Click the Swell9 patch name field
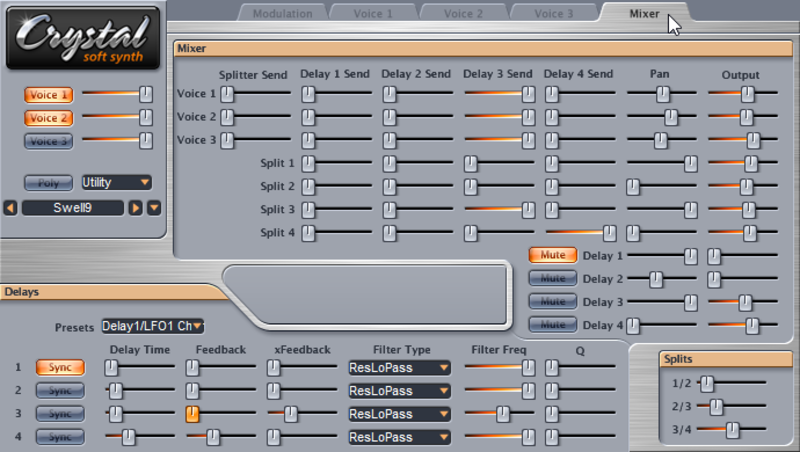Viewport: 800px width, 452px height. tap(72, 208)
